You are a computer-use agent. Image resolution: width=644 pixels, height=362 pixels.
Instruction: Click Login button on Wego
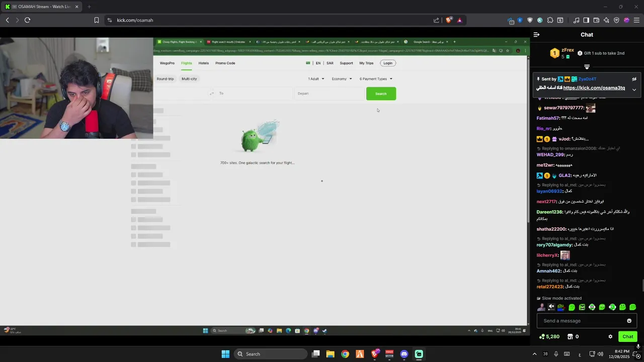pyautogui.click(x=388, y=63)
